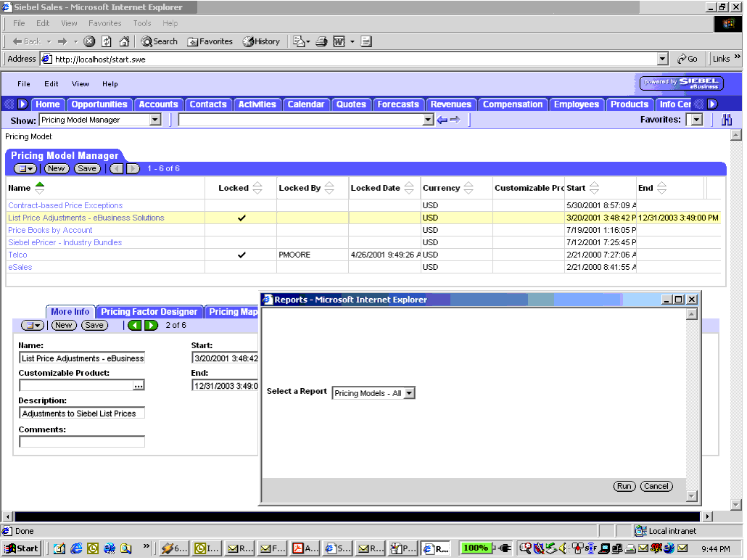Viewport: 747px width, 560px height.
Task: Open the Opportunities screen tab
Action: [x=99, y=104]
